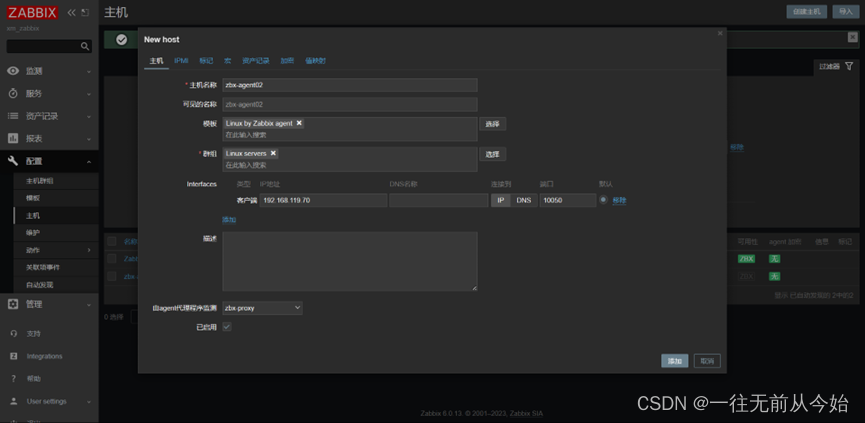Click the Integrations Z icon
The width and height of the screenshot is (865, 423).
coord(14,356)
